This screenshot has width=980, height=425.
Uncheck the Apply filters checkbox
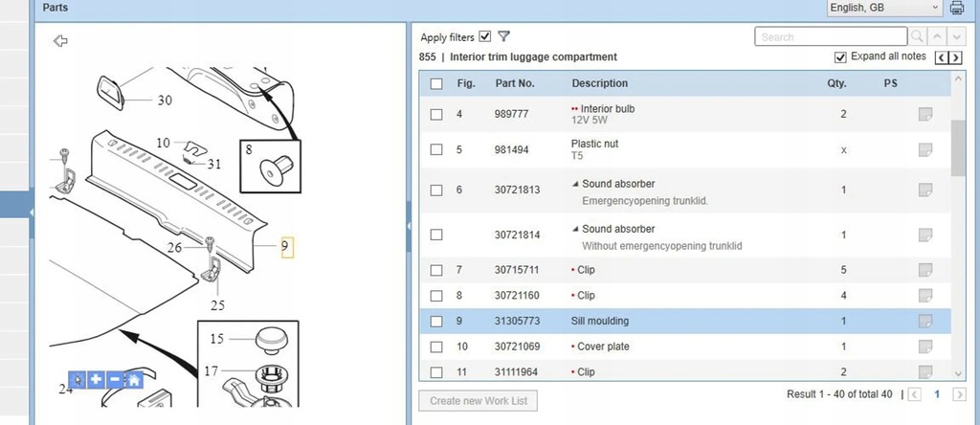485,36
